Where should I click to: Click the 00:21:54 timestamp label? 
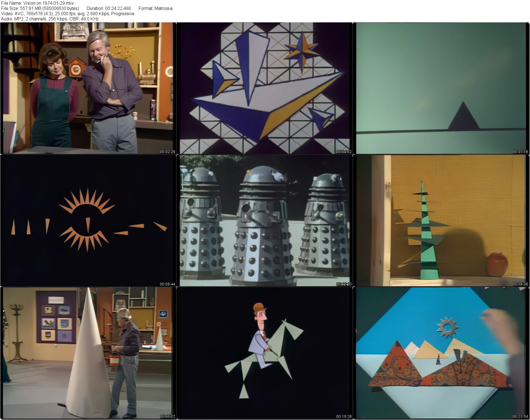point(520,416)
